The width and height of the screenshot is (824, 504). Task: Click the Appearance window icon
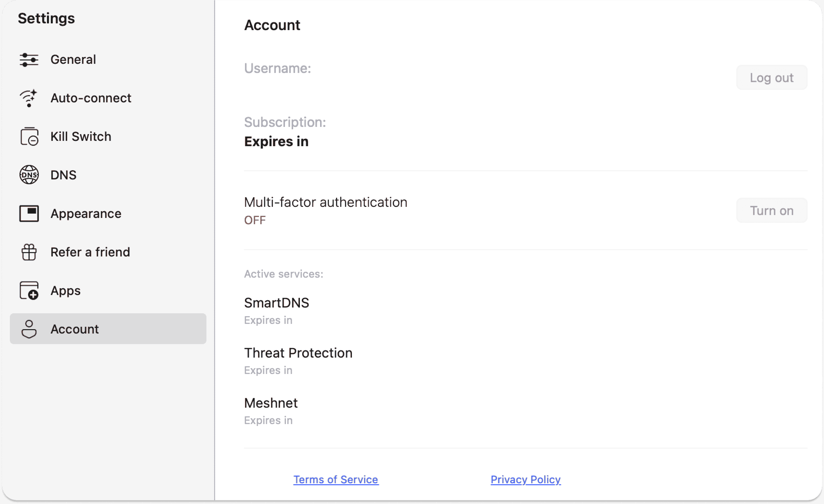[29, 213]
